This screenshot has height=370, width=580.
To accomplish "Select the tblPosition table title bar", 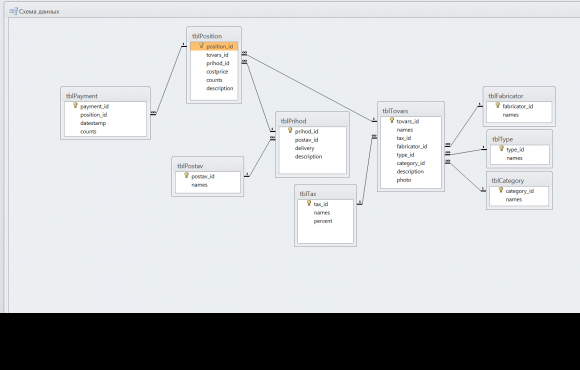I will tap(214, 36).
